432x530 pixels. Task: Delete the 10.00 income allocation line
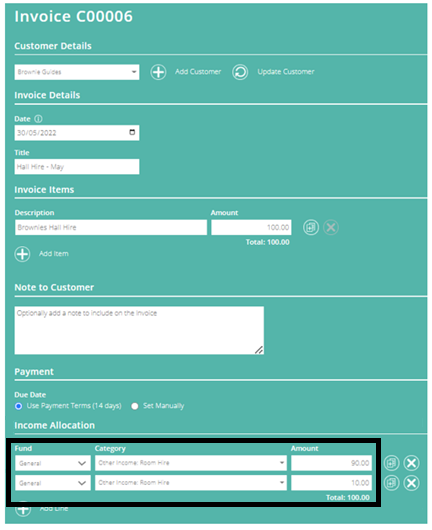411,483
